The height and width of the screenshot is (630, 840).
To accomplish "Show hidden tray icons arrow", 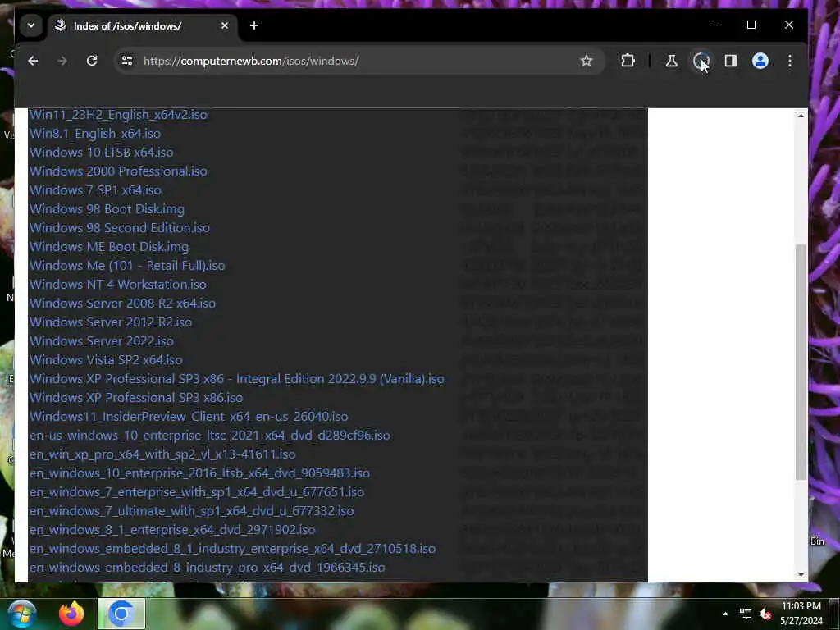I will tap(725, 614).
